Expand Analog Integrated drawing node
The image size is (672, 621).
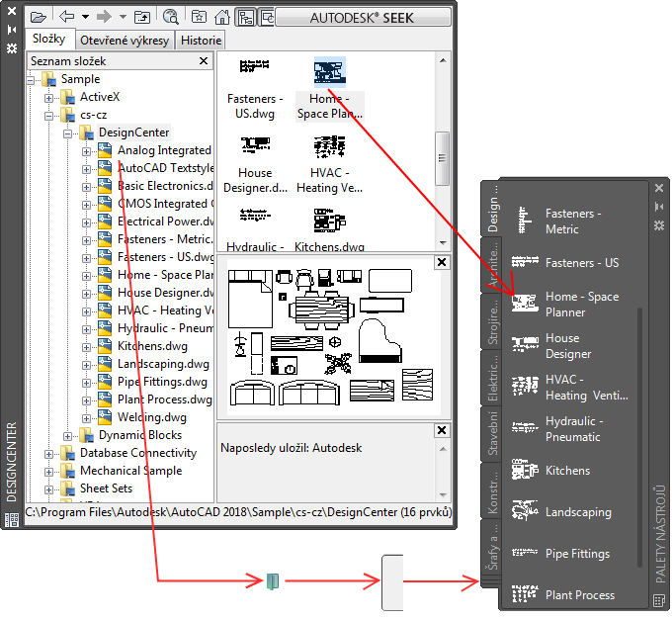click(x=86, y=151)
